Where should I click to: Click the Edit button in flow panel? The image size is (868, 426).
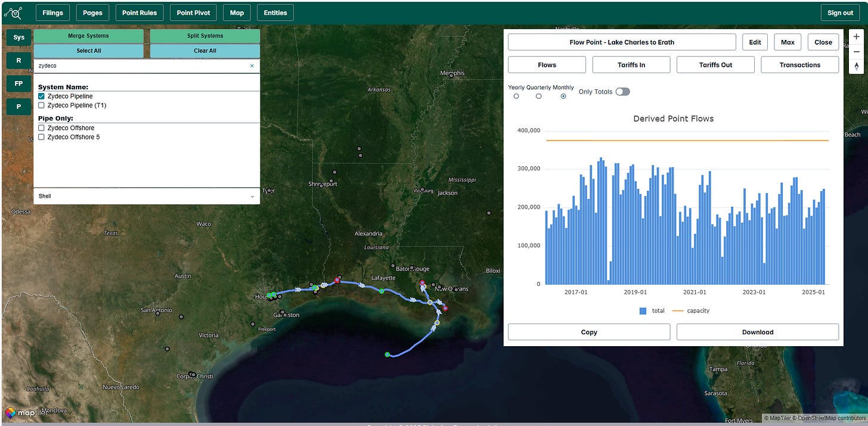(x=755, y=42)
